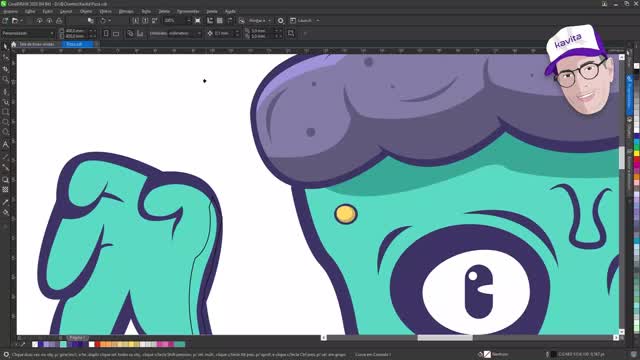640x360 pixels.
Task: Select the Rectangle tool in the toolbox
Action: 5,112
